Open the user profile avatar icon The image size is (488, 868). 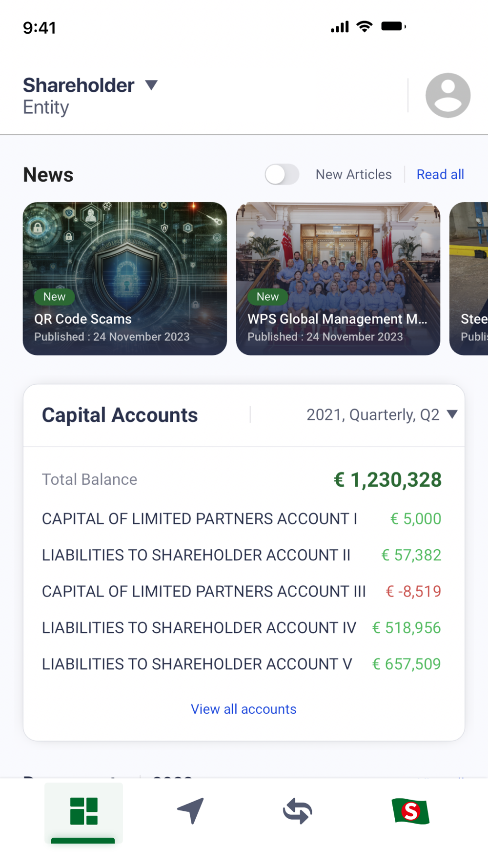447,96
